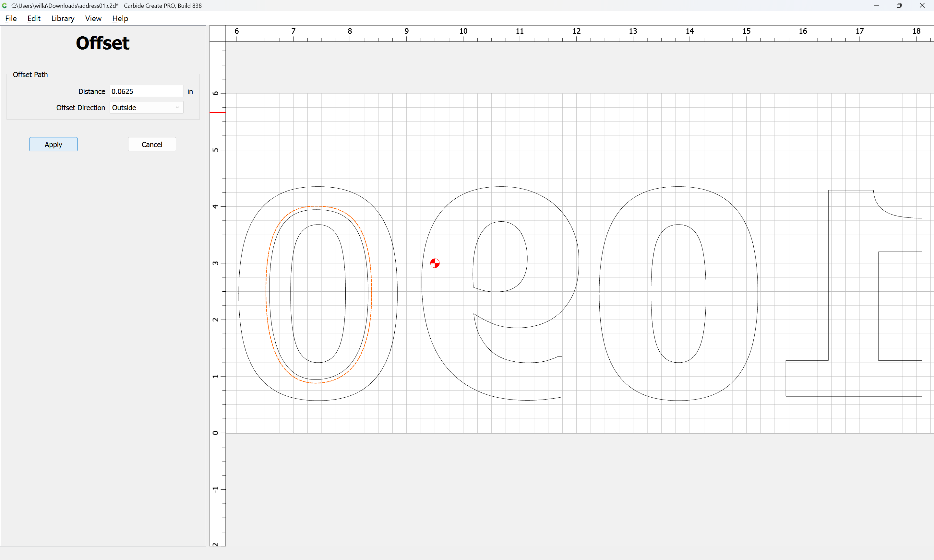Click the Distance input field
This screenshot has width=934, height=560.
tap(146, 91)
